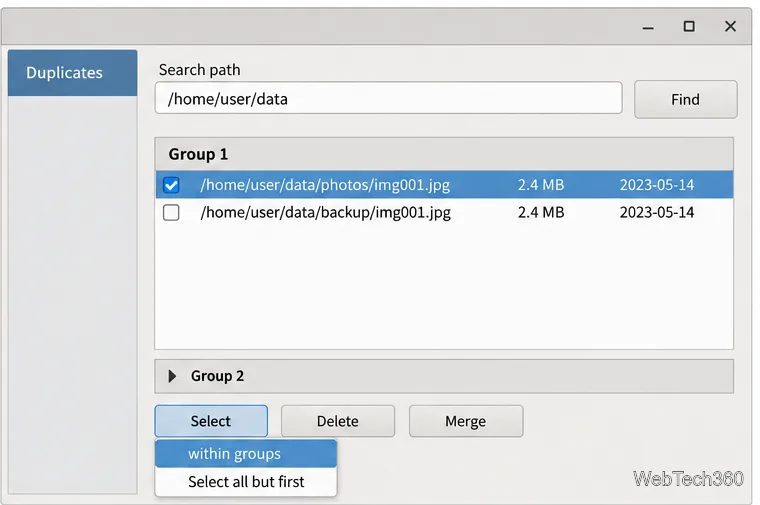Screen dimensions: 760x505
Task: Click the 2.4 MB size of photos row
Action: tap(541, 185)
